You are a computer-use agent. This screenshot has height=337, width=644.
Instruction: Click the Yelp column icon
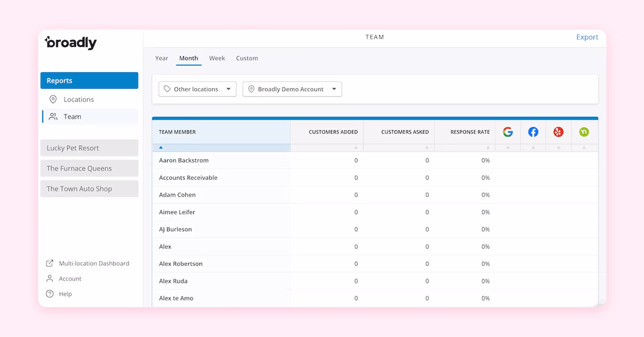(558, 132)
